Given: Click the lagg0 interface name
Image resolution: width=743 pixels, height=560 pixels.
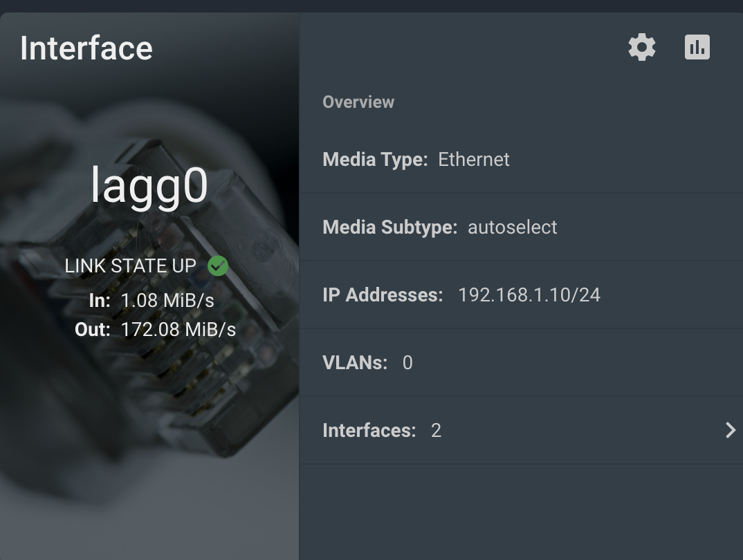Looking at the screenshot, I should [149, 185].
